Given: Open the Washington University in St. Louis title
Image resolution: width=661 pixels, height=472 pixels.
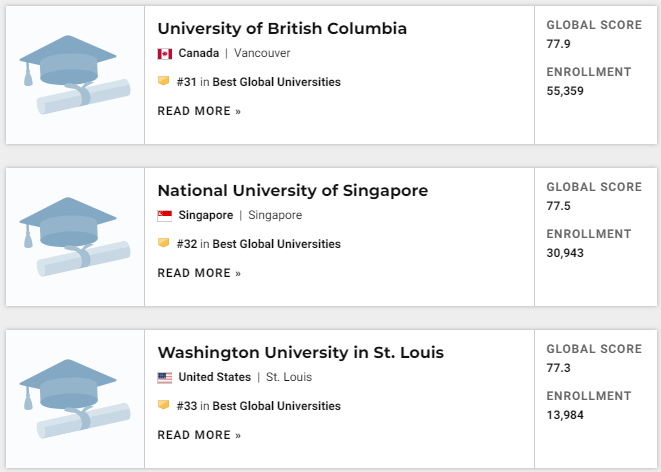Looking at the screenshot, I should click(x=301, y=352).
